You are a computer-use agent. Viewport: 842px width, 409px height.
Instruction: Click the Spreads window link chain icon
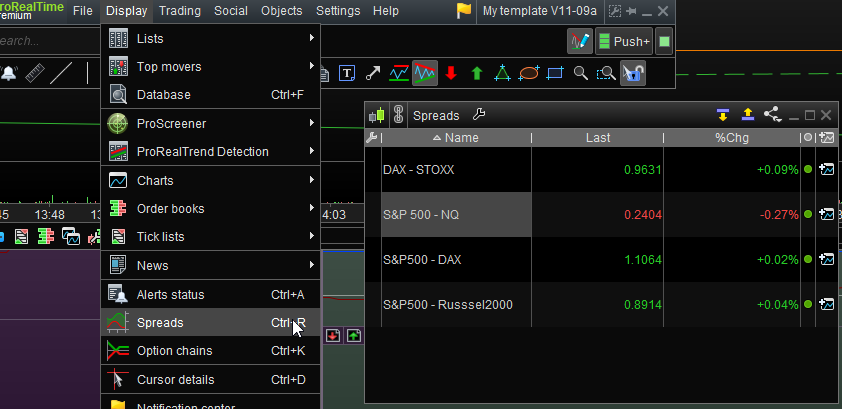398,115
